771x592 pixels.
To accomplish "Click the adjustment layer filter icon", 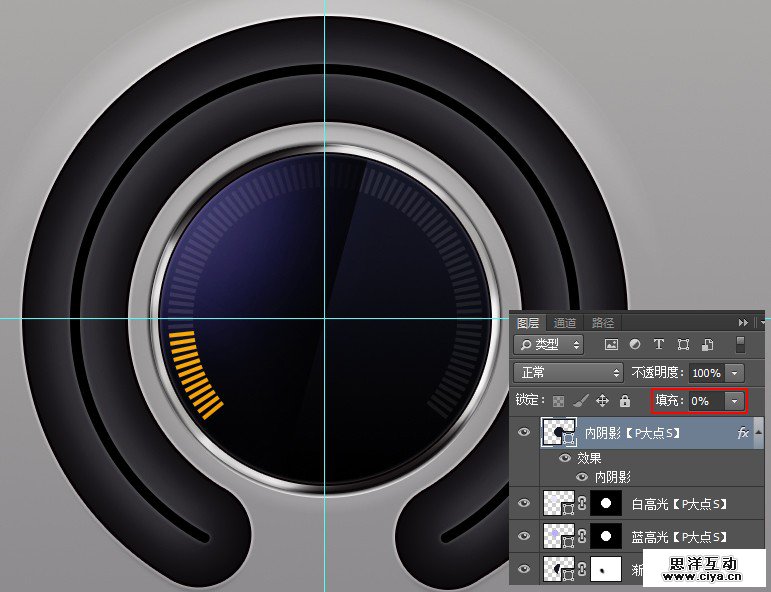I will click(x=635, y=345).
